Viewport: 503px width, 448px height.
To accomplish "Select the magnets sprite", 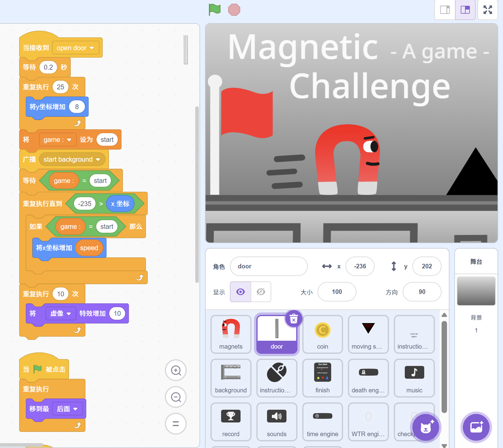I will coord(231,334).
